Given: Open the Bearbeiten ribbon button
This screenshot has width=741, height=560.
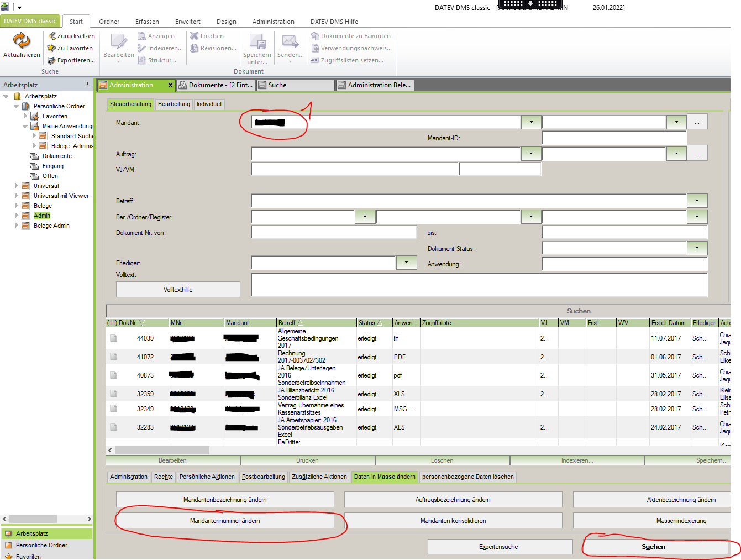Looking at the screenshot, I should pyautogui.click(x=119, y=48).
